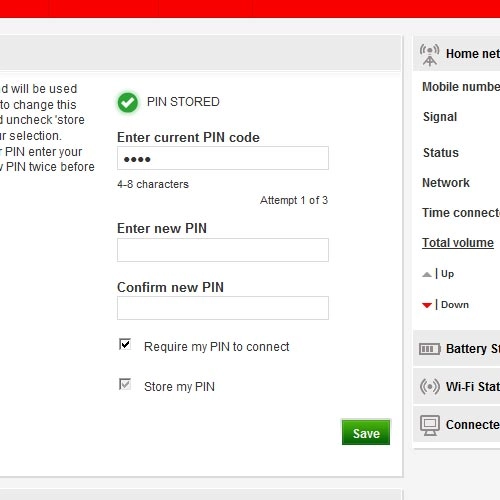
Task: Click the Down traffic label
Action: click(455, 305)
